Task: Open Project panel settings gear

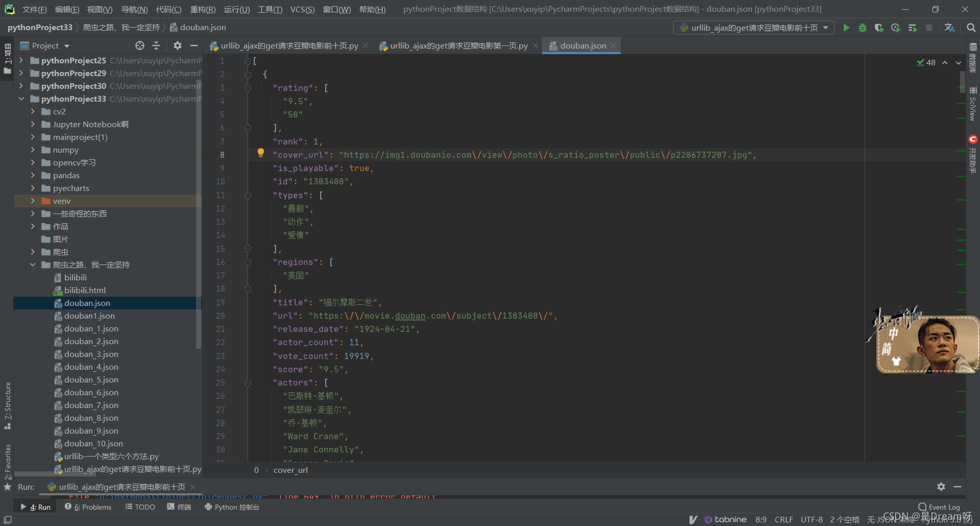Action: click(x=177, y=45)
